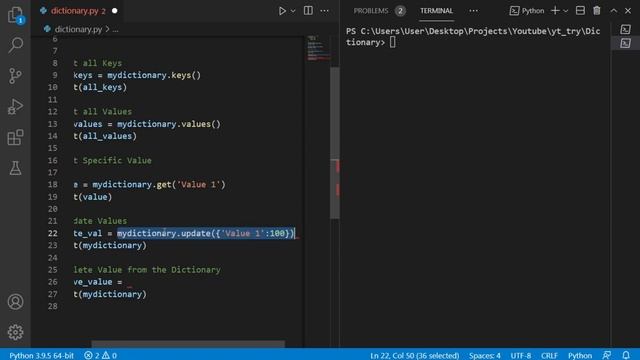Click Ln 22, Col 50 cursor position
The height and width of the screenshot is (360, 640).
pyautogui.click(x=414, y=356)
